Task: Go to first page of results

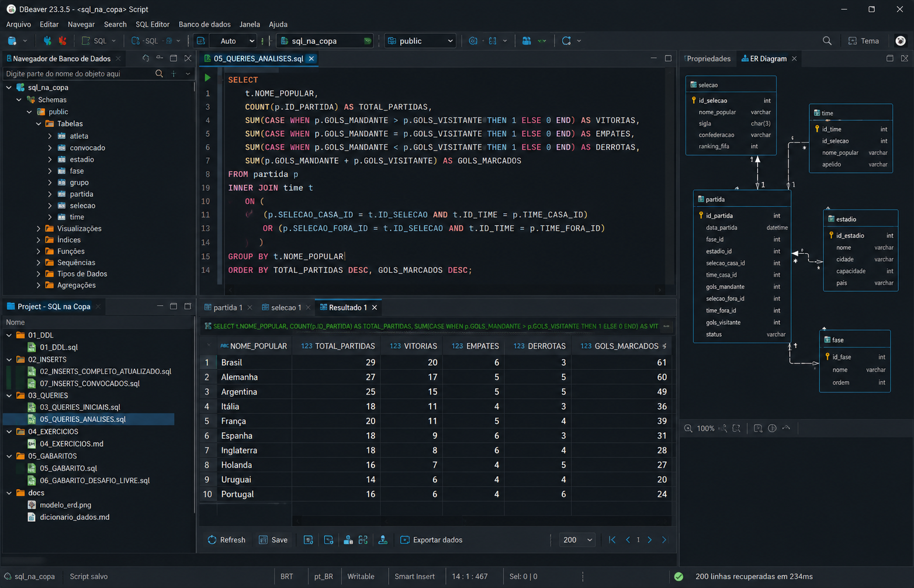Action: (x=612, y=540)
